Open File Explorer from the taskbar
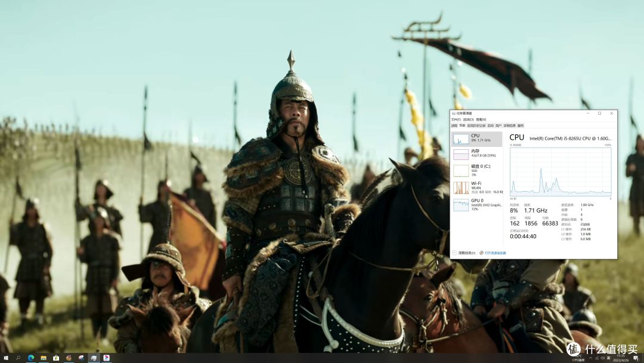This screenshot has width=644, height=363. click(43, 358)
